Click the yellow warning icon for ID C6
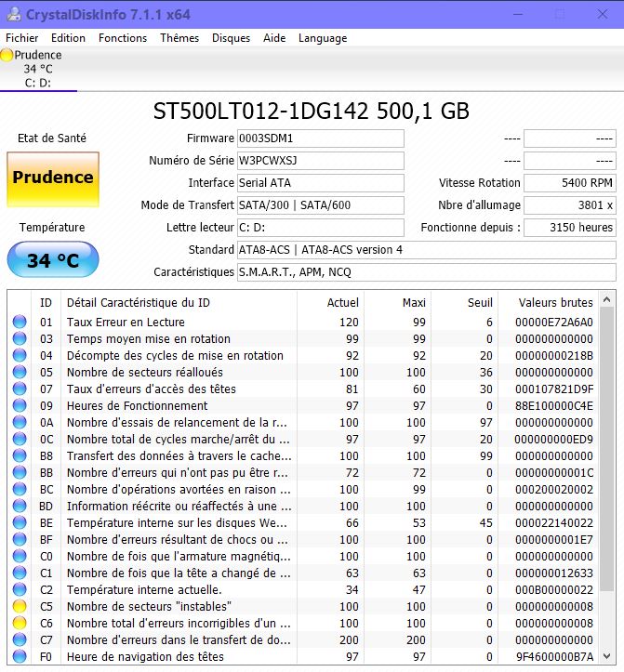The width and height of the screenshot is (624, 672). pos(20,623)
